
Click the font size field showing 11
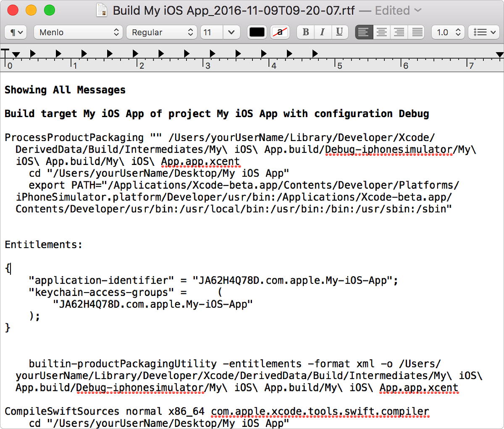pos(212,32)
